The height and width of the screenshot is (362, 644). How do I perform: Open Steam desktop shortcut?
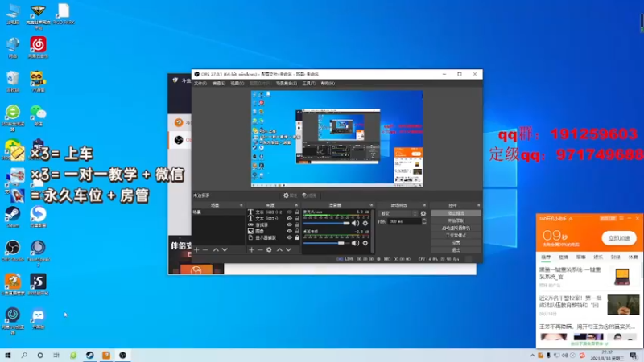13,216
